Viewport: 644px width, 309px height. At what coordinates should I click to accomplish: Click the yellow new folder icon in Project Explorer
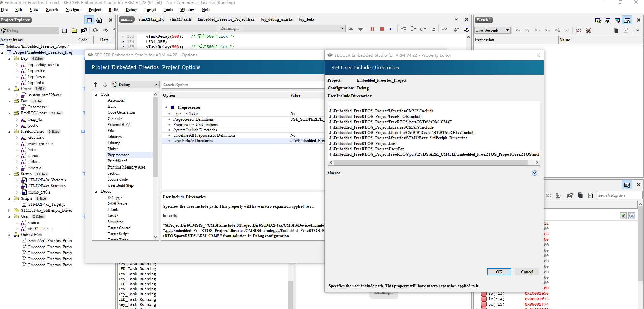(74, 30)
